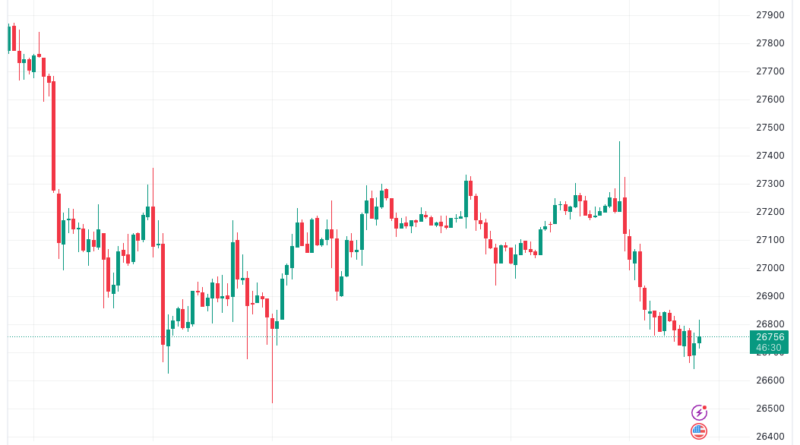Open the US flag economic event marker

click(700, 432)
